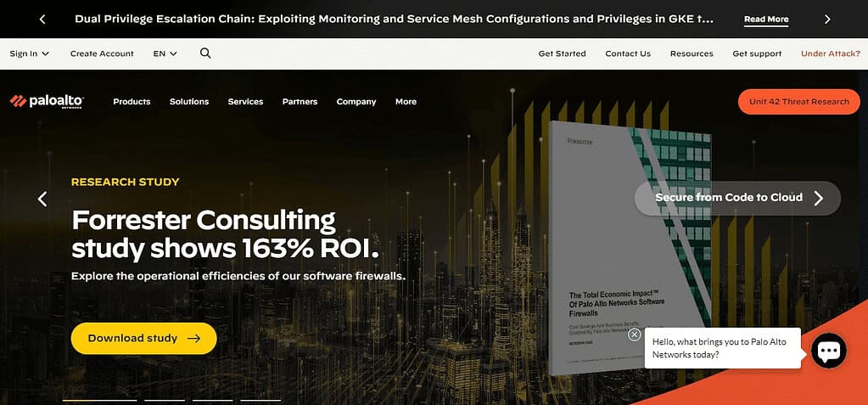Viewport: 868px width, 405px height.
Task: Click Unit 42 Threat Research button
Action: (798, 101)
